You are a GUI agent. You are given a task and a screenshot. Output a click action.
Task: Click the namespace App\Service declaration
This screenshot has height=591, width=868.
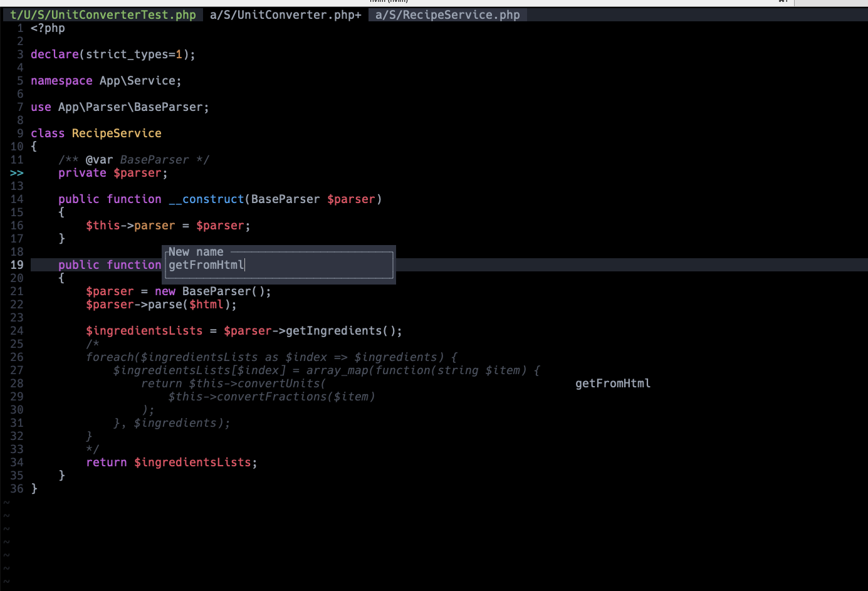click(105, 80)
